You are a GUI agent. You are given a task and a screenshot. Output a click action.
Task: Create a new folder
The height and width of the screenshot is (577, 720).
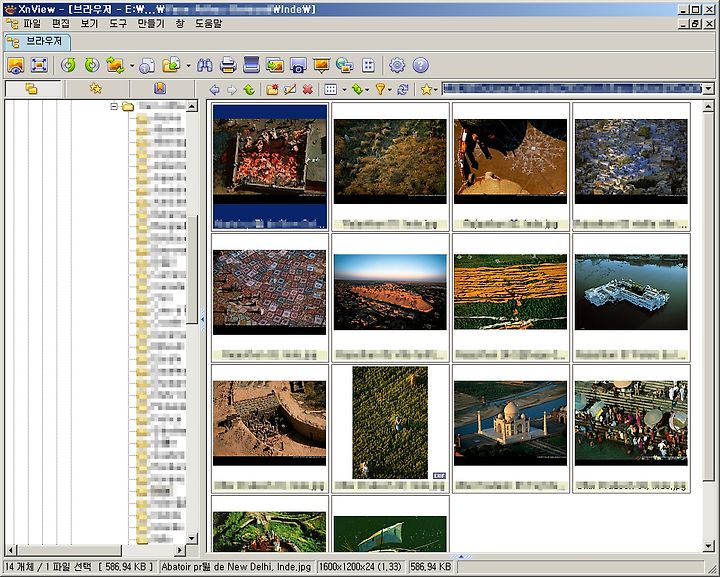click(x=272, y=90)
